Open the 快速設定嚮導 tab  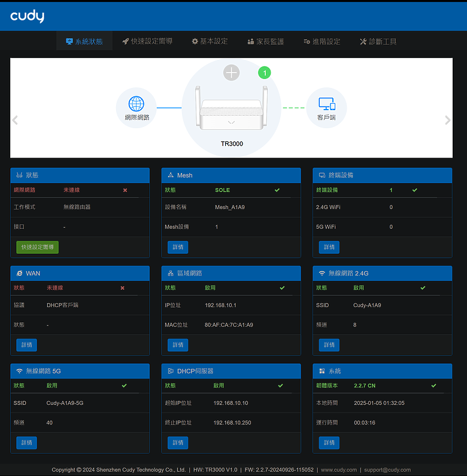(147, 41)
